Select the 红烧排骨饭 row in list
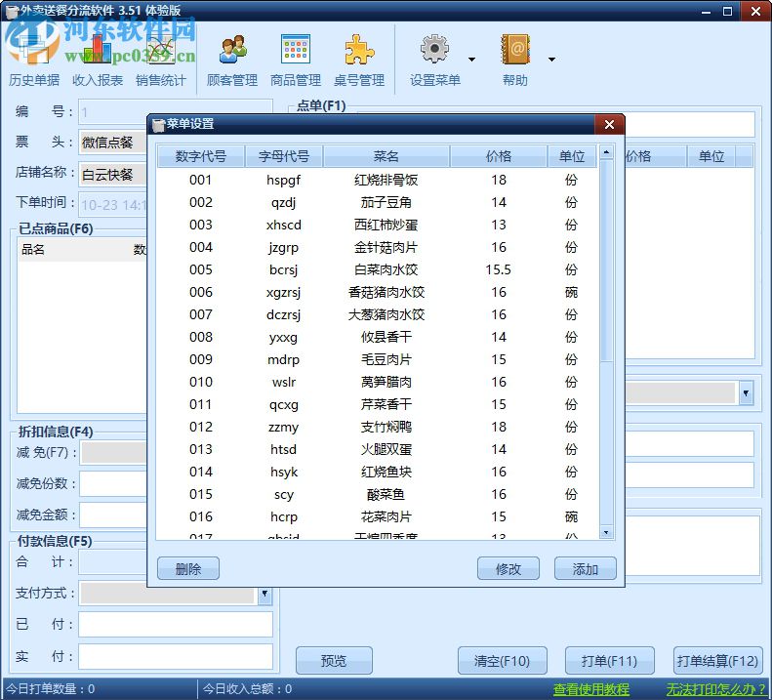The image size is (772, 700). click(386, 180)
